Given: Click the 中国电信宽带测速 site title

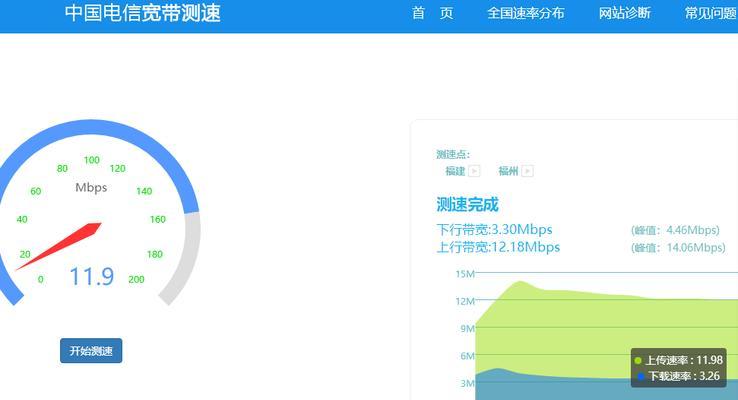Looking at the screenshot, I should [x=143, y=13].
